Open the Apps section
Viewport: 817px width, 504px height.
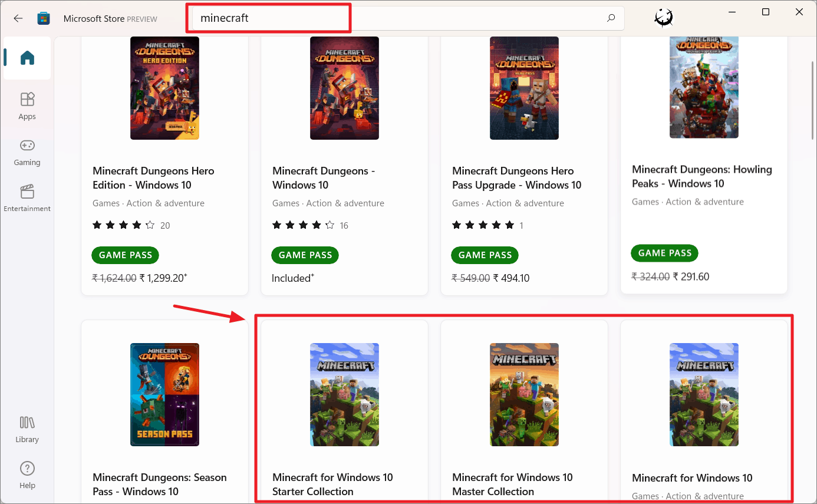pos(27,106)
